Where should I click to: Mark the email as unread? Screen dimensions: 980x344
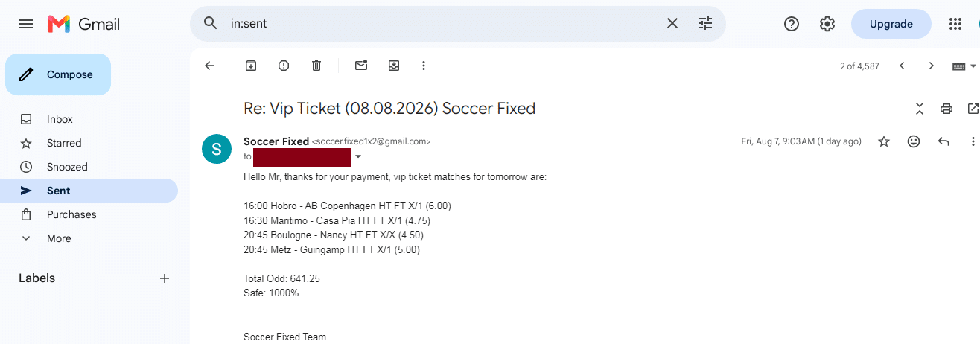(361, 66)
